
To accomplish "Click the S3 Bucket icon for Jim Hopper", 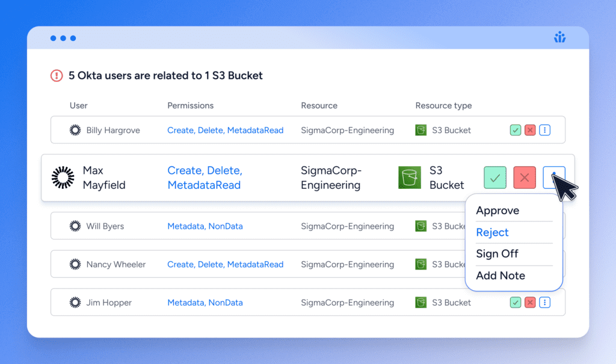I will [x=420, y=303].
